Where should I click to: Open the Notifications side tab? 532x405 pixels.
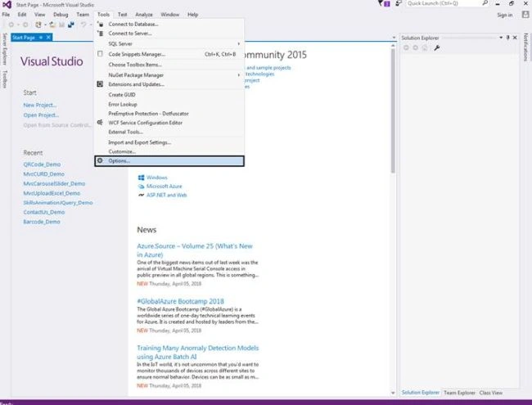point(526,47)
